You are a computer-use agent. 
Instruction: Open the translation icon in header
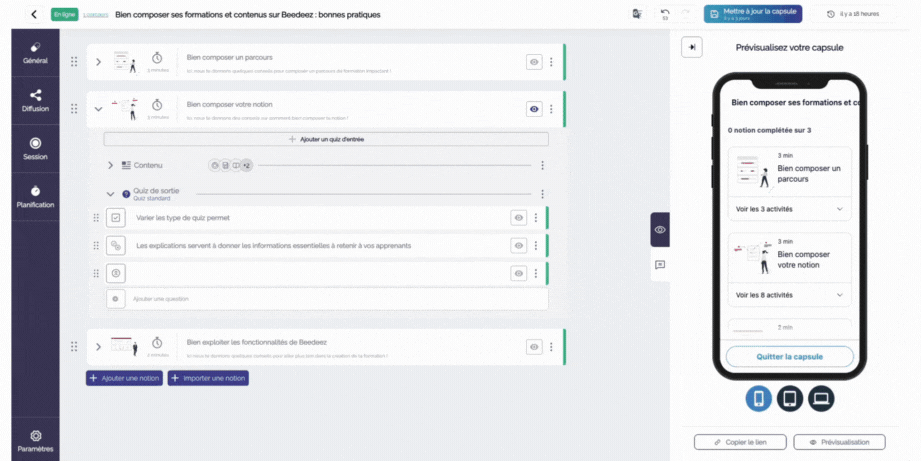click(637, 14)
